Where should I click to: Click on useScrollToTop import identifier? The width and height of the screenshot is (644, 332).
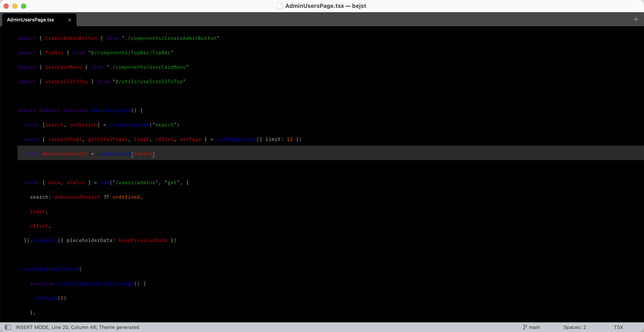(66, 81)
